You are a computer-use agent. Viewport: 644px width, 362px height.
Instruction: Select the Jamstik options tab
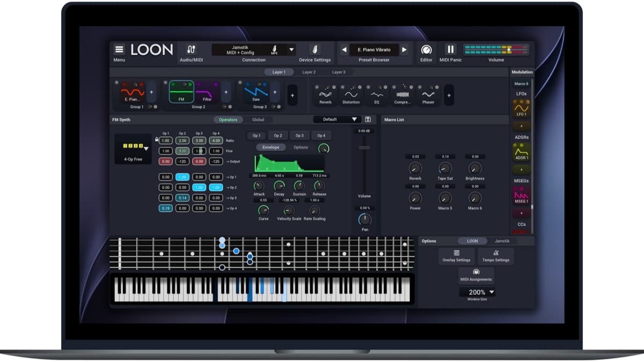tap(502, 241)
